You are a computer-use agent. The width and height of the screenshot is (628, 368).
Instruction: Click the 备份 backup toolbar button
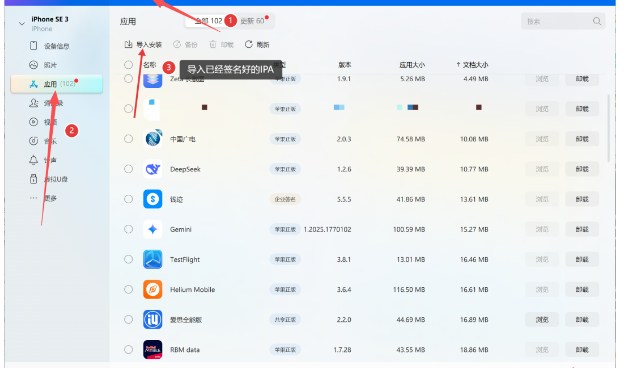click(185, 44)
